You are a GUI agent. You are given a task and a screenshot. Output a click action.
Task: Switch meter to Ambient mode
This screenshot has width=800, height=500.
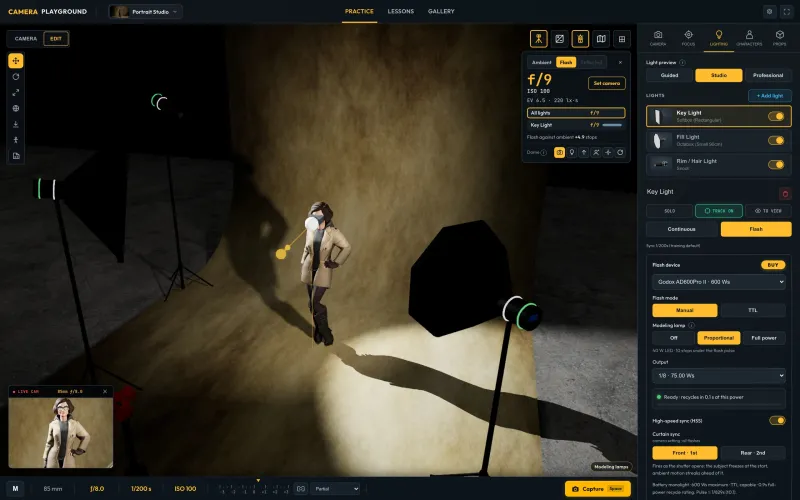point(541,62)
